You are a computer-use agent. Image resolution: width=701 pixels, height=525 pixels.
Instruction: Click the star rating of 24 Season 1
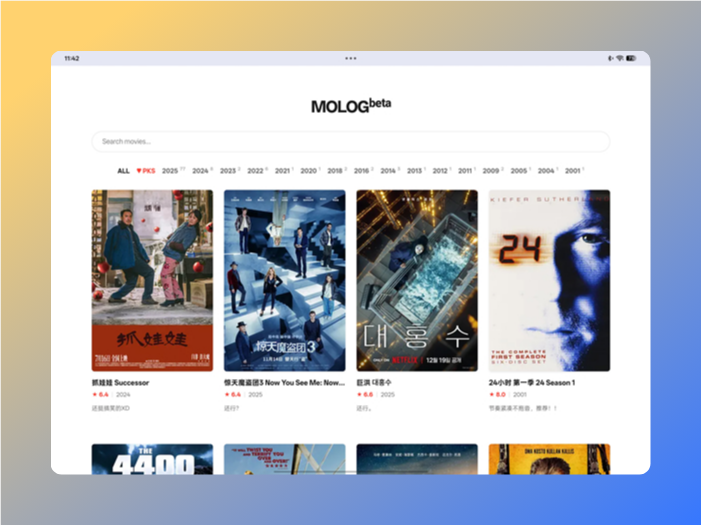click(497, 394)
